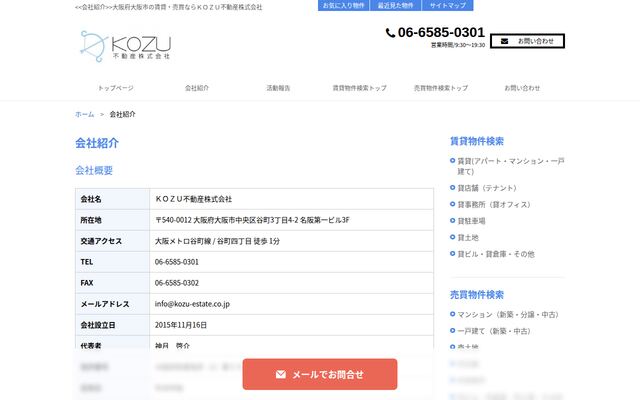Go to トップページ in navigation

tap(116, 88)
